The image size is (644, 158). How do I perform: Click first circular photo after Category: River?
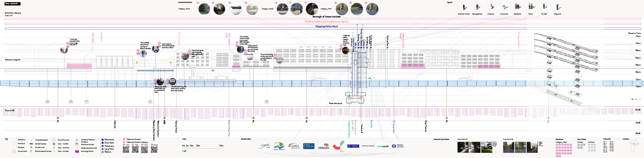click(204, 9)
